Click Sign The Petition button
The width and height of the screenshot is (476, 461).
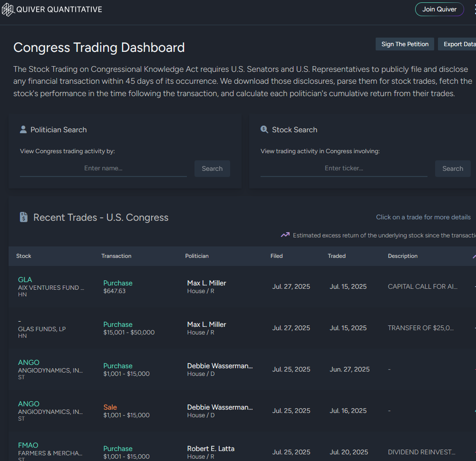coord(405,44)
